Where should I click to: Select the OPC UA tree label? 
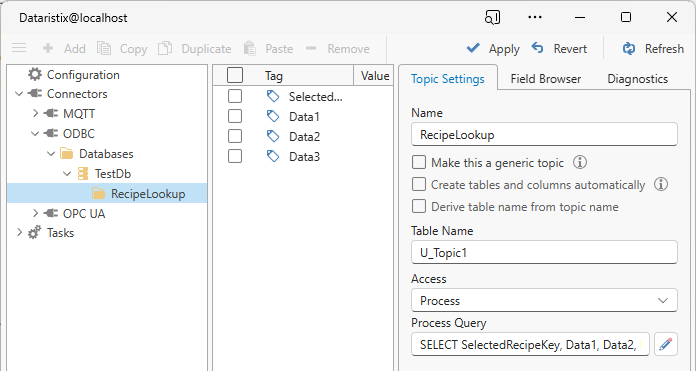coord(84,213)
